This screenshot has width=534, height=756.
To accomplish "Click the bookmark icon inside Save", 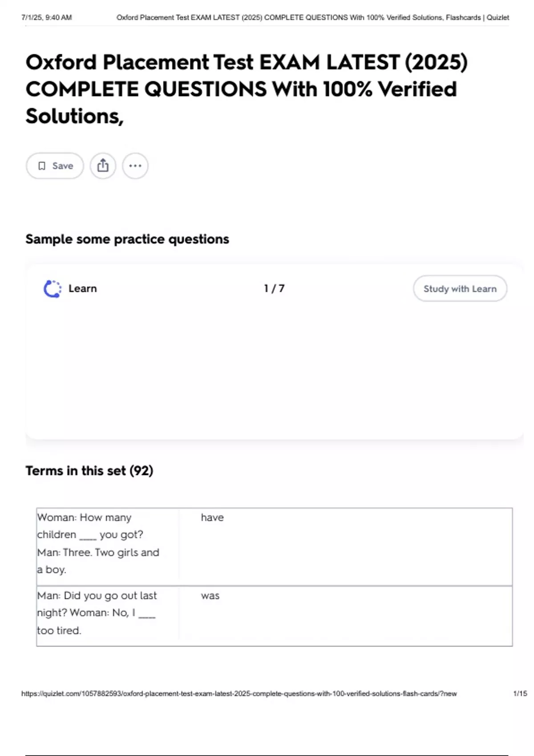I will point(42,166).
